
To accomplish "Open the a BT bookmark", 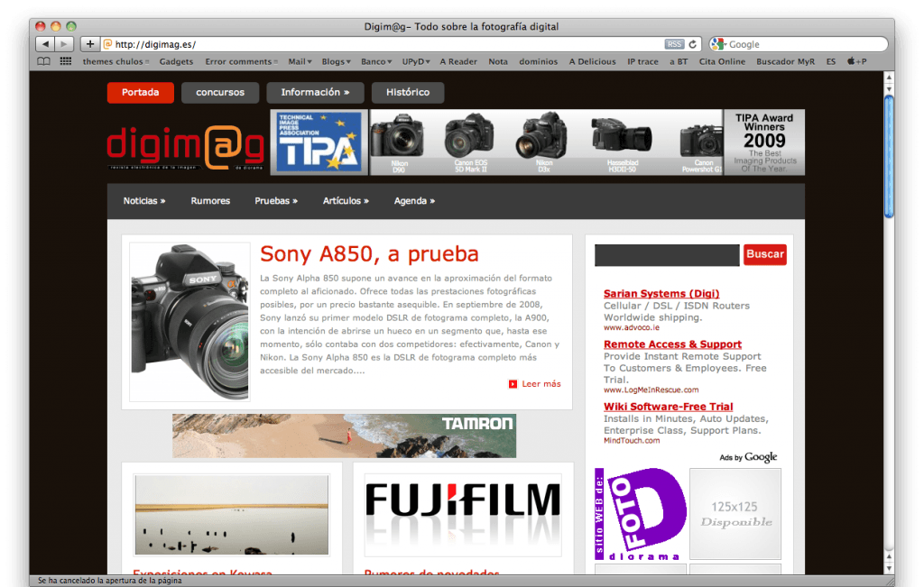I will click(x=679, y=61).
